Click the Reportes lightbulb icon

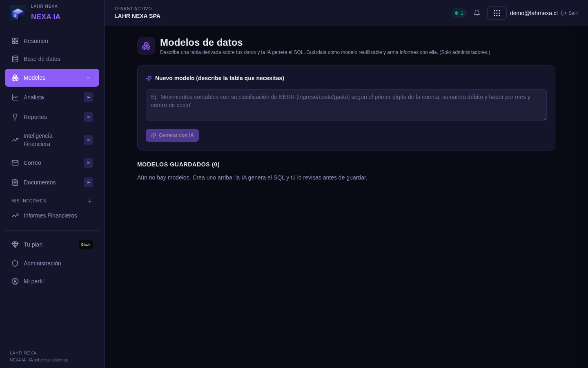(15, 117)
